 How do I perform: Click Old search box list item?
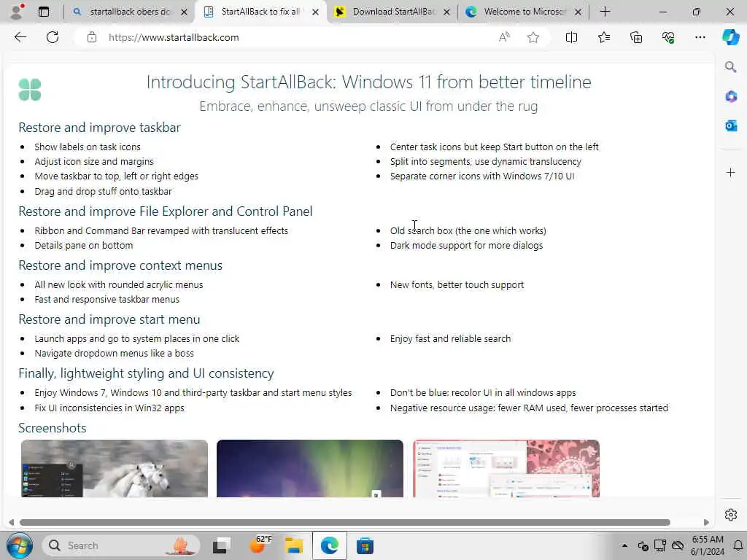[468, 230]
